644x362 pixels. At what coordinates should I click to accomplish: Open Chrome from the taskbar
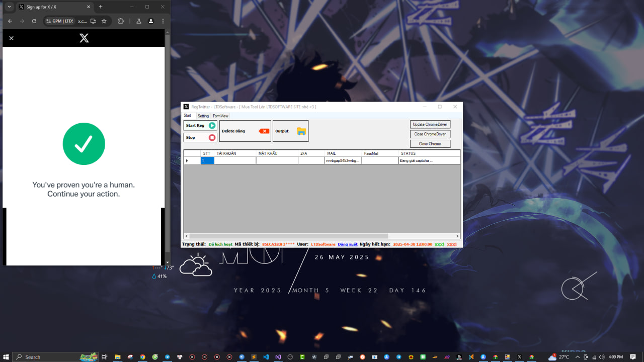(x=142, y=357)
